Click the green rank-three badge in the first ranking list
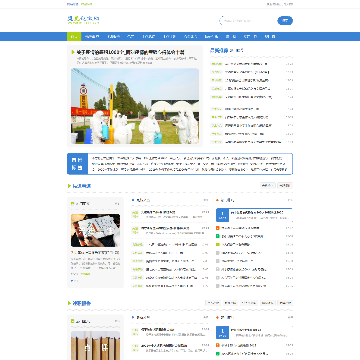Image resolution: width=360 pixels, height=360 pixels. tap(218, 236)
